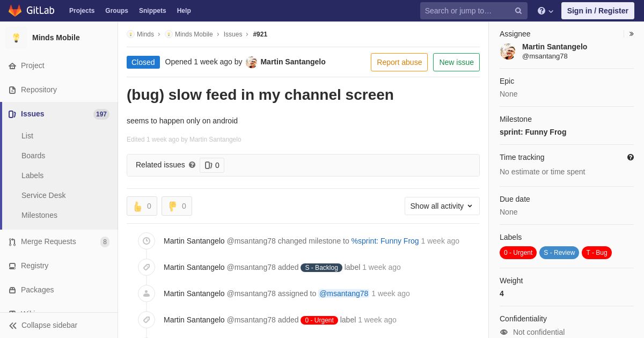644x338 pixels.
Task: Click the Issues breadcrumb link
Action: 233,34
